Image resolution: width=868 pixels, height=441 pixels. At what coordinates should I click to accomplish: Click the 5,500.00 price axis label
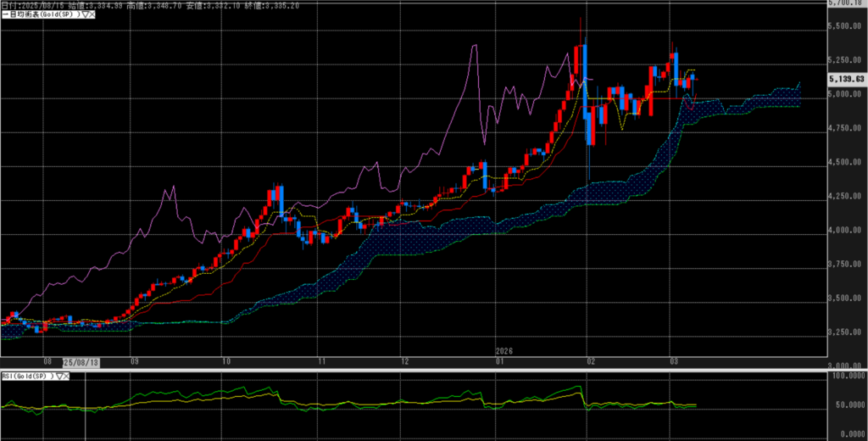(x=846, y=26)
